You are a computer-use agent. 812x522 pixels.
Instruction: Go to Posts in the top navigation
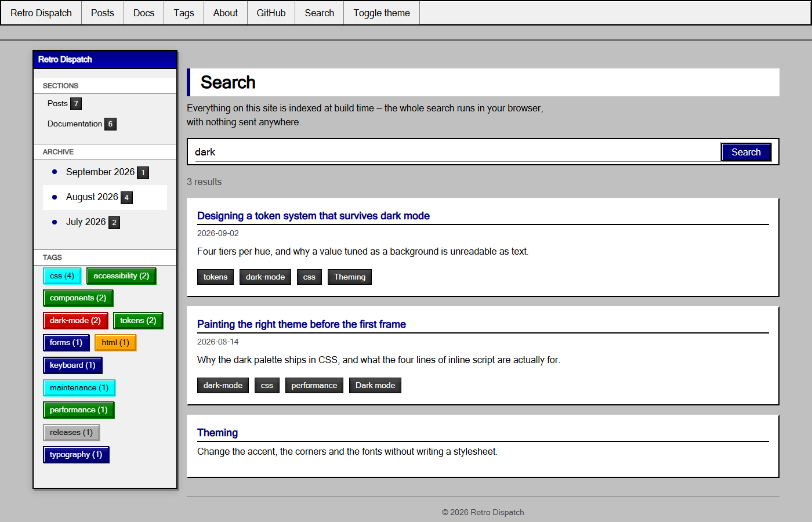[103, 13]
